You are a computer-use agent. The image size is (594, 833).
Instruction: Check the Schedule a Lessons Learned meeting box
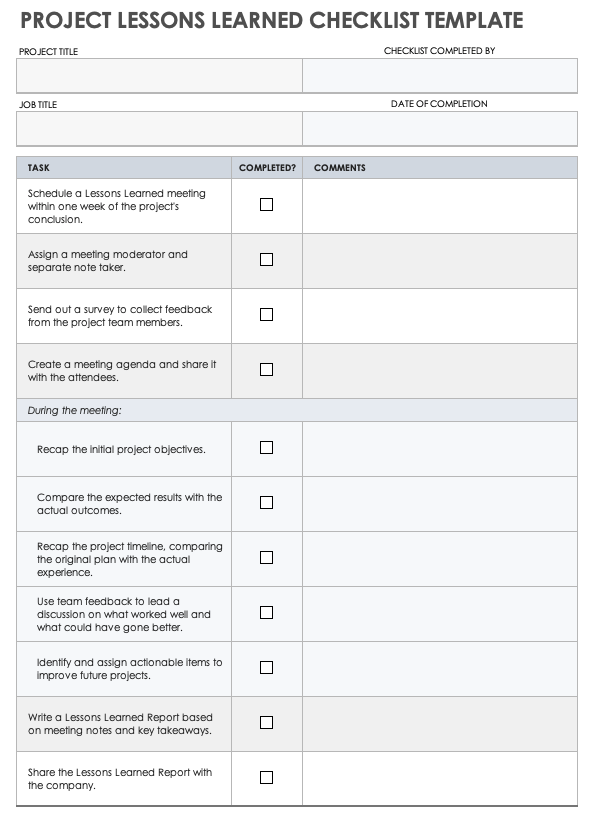tap(266, 205)
